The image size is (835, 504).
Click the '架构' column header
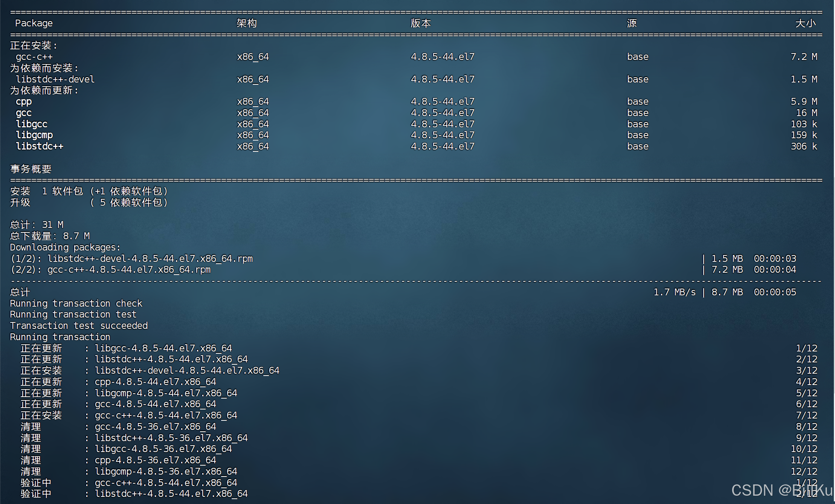247,23
